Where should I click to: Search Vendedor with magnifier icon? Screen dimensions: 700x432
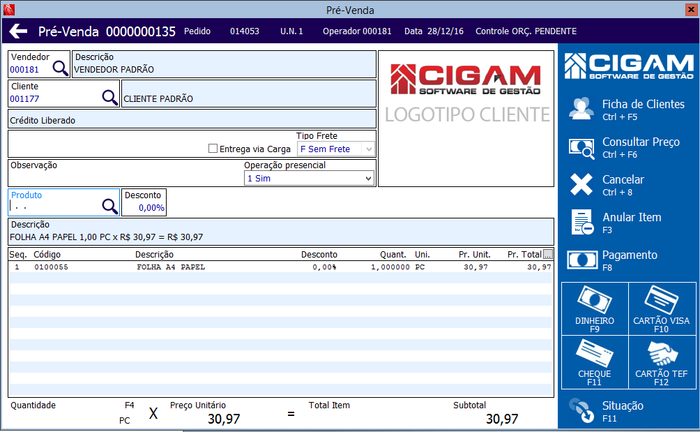pos(60,68)
